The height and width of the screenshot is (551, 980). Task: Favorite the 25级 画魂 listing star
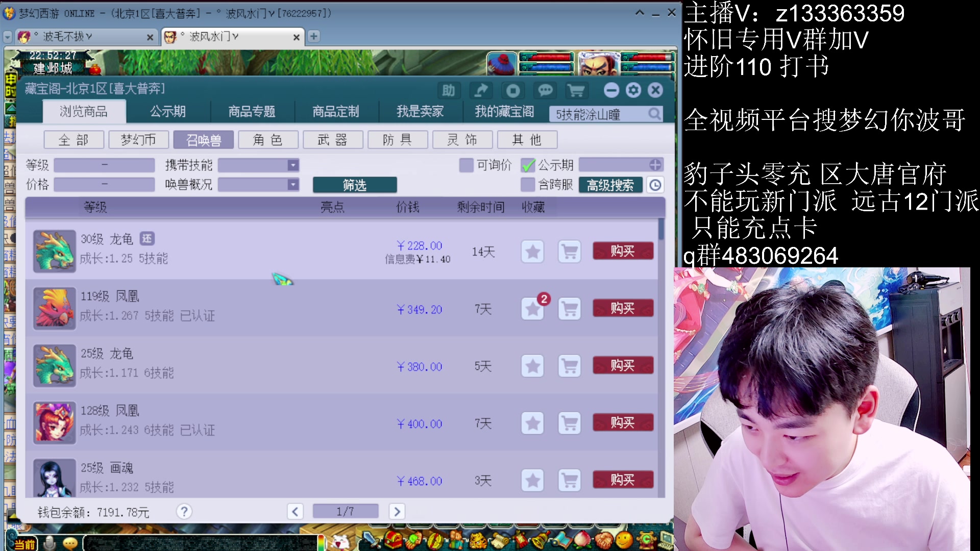(532, 480)
